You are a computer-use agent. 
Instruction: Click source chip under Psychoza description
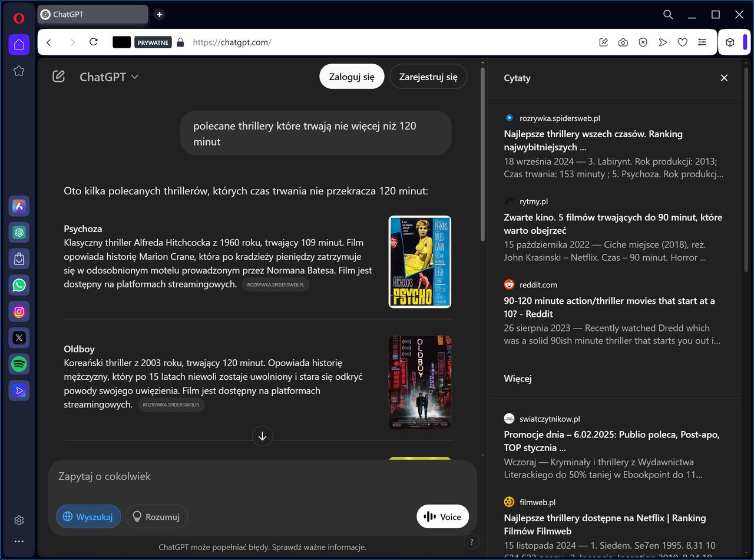(276, 284)
